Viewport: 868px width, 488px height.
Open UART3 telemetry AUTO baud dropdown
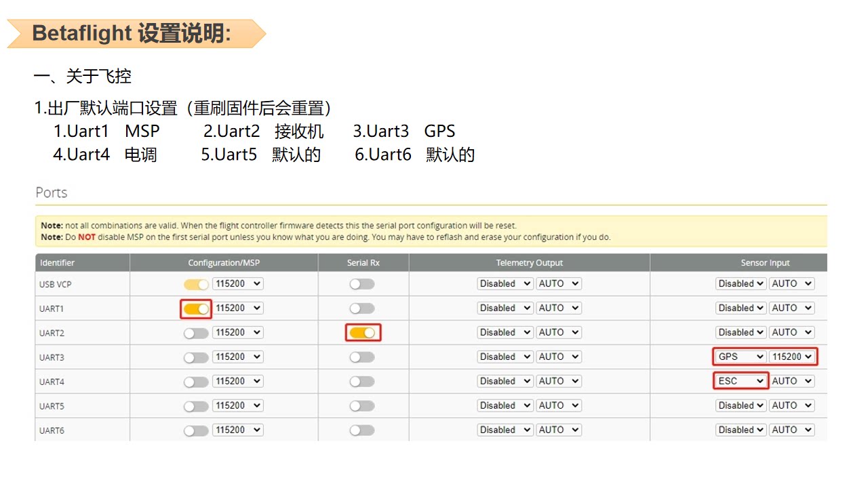pos(559,357)
